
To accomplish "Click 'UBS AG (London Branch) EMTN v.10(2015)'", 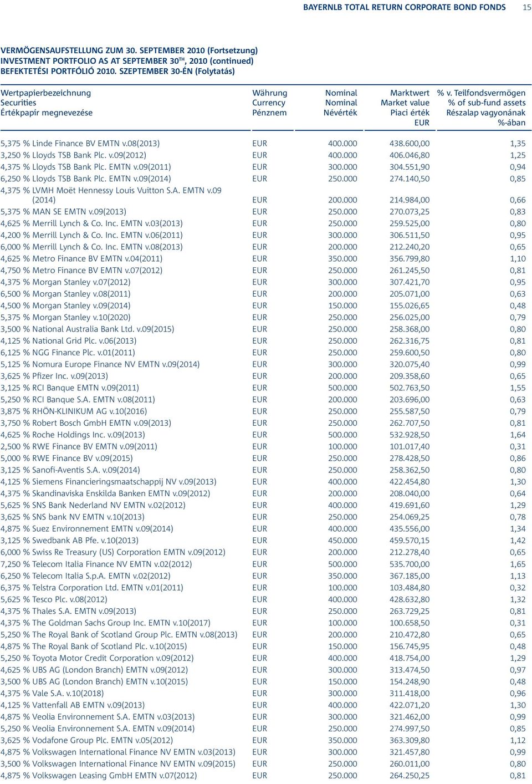I will (x=110, y=681).
